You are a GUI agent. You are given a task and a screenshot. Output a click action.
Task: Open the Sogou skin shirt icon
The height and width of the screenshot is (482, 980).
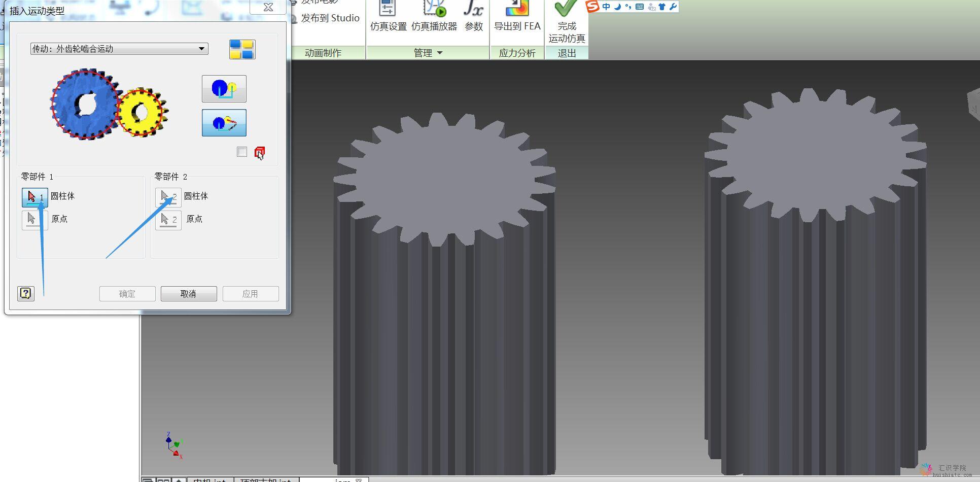point(662,7)
